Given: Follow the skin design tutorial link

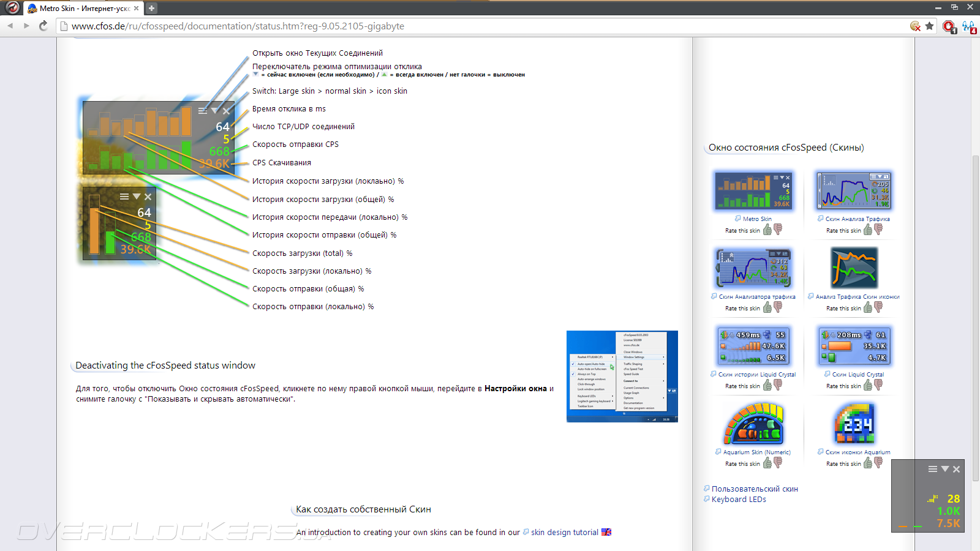Looking at the screenshot, I should click(565, 532).
